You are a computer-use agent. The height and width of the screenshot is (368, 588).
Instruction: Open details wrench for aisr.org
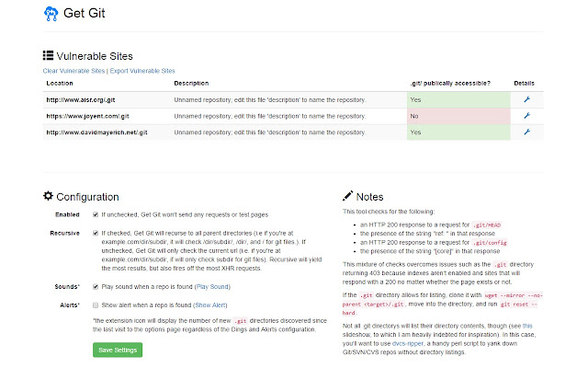click(x=526, y=99)
